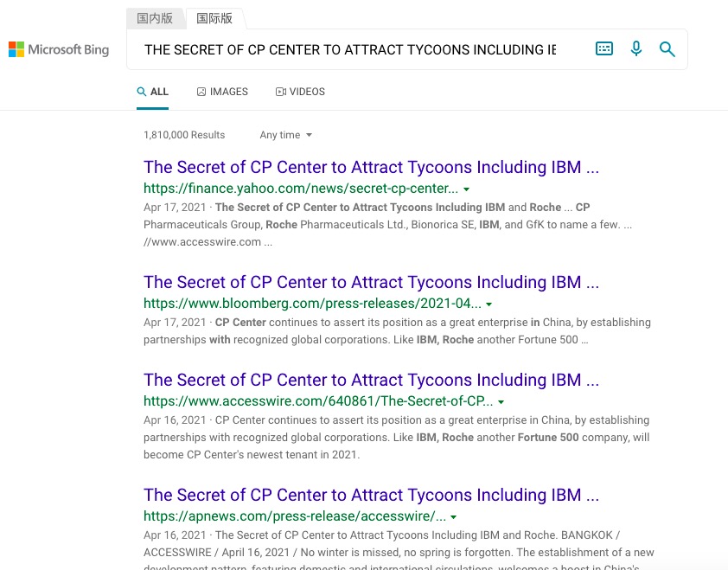This screenshot has height=570, width=728.
Task: Select the VIDEOS results tab
Action: [300, 92]
